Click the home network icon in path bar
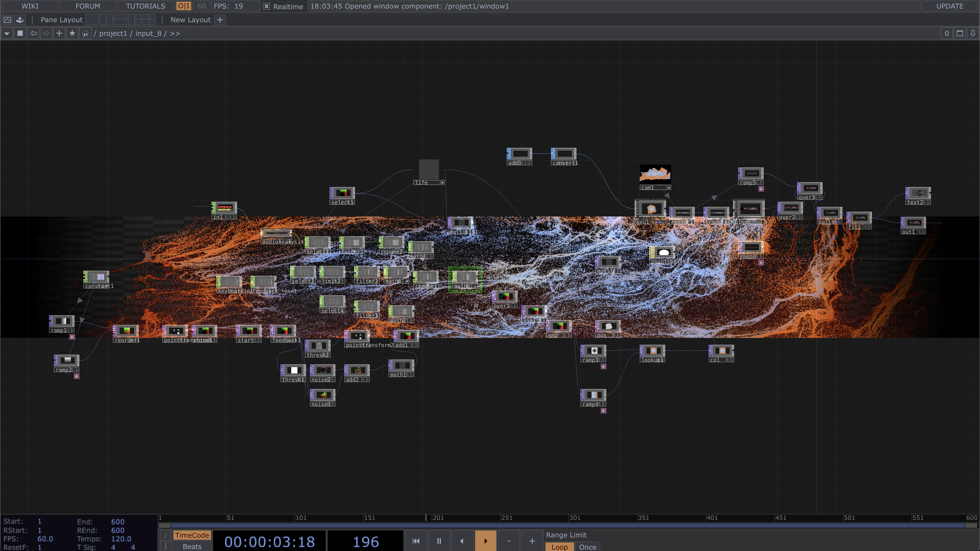This screenshot has height=551, width=980. pyautogui.click(x=85, y=33)
